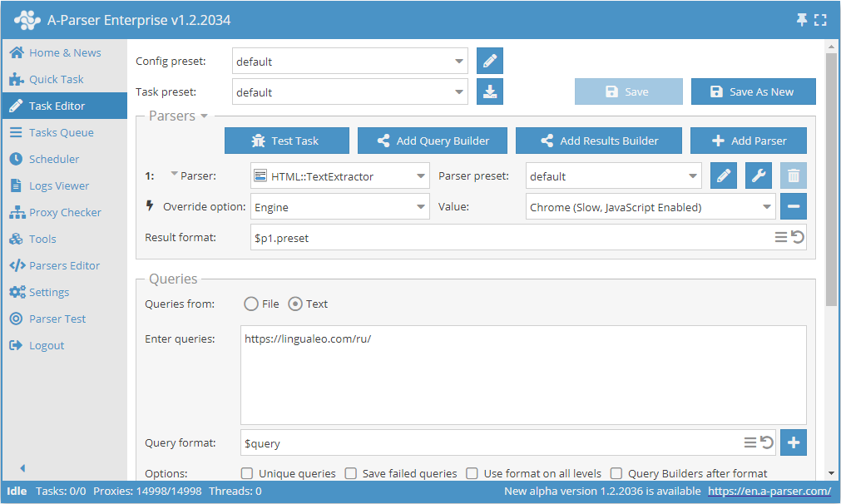Open the en.a-parser.com link
This screenshot has height=504, width=841.
click(769, 492)
